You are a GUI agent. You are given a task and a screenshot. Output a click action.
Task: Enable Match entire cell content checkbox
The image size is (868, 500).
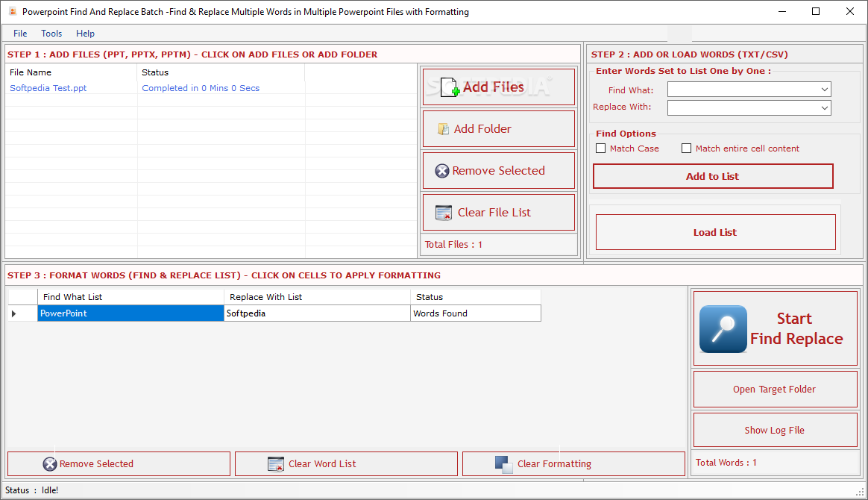coord(687,149)
